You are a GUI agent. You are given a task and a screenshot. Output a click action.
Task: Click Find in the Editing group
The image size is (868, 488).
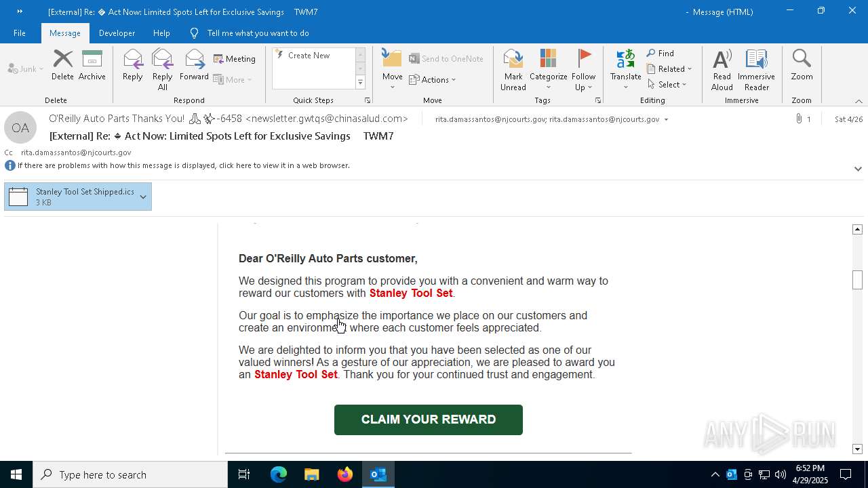660,54
